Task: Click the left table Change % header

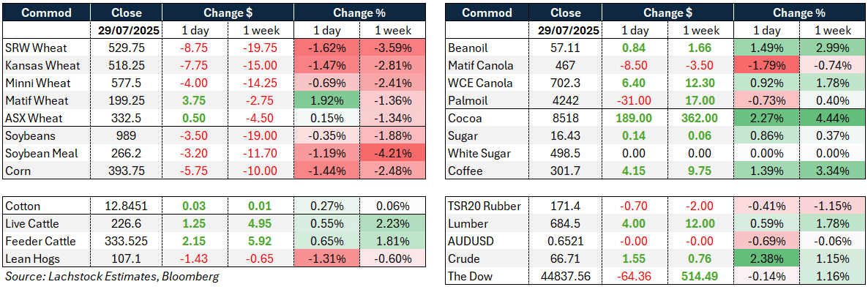Action: coord(359,12)
